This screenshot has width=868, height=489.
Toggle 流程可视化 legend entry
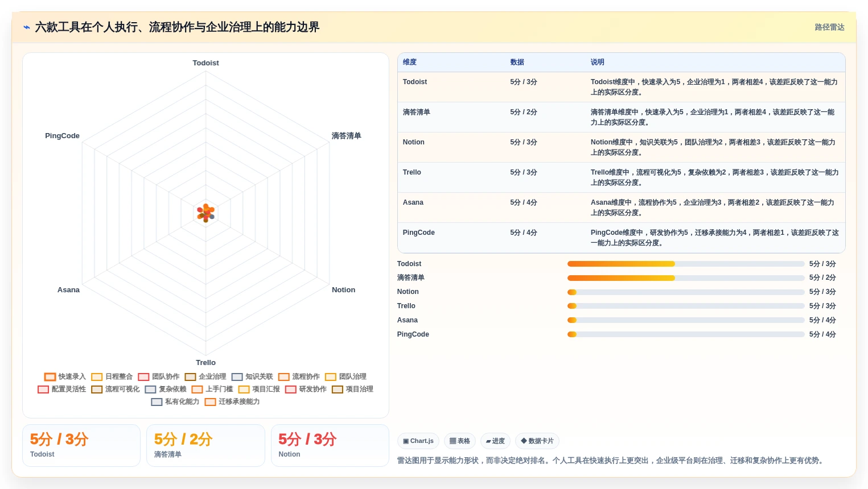click(x=115, y=389)
